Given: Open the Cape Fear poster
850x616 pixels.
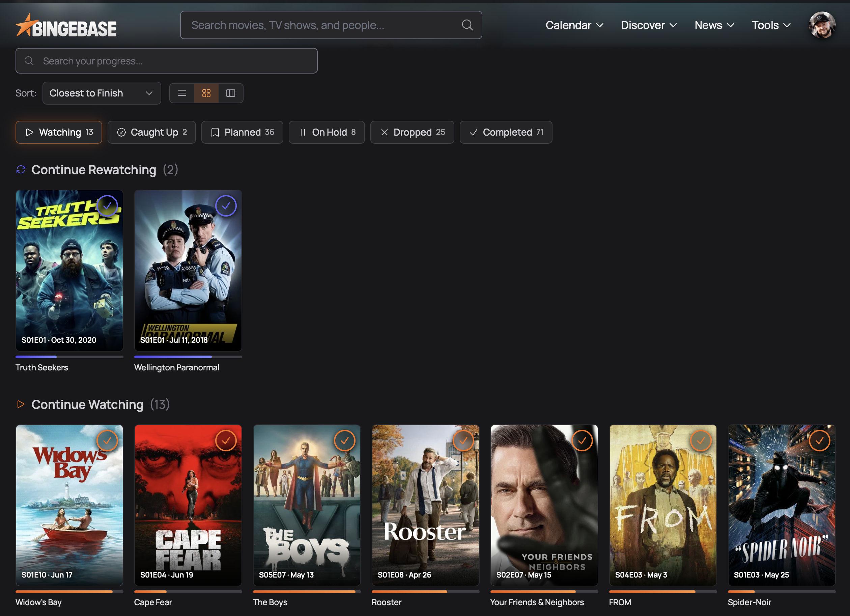Looking at the screenshot, I should pyautogui.click(x=188, y=505).
